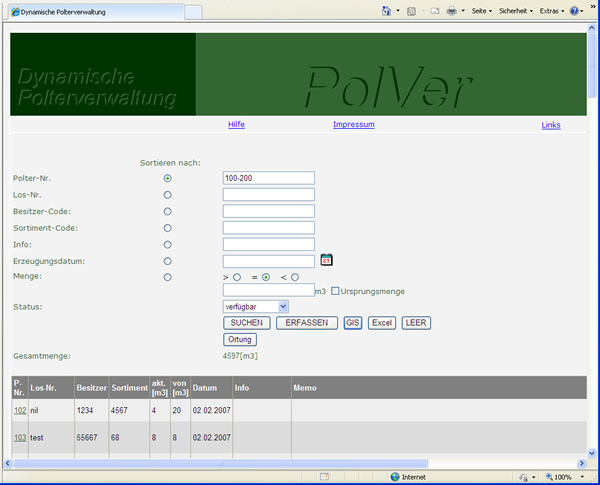Viewport: 600px width, 485px height.
Task: Expand toolbar overflow chevron
Action: [x=593, y=6]
